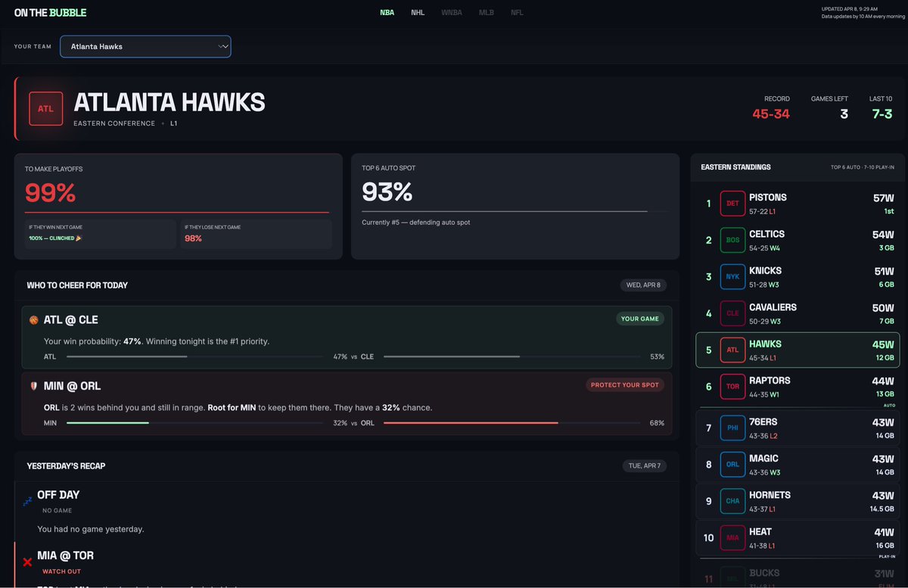Image resolution: width=908 pixels, height=588 pixels.
Task: Click the TOR badge in standings
Action: point(732,387)
